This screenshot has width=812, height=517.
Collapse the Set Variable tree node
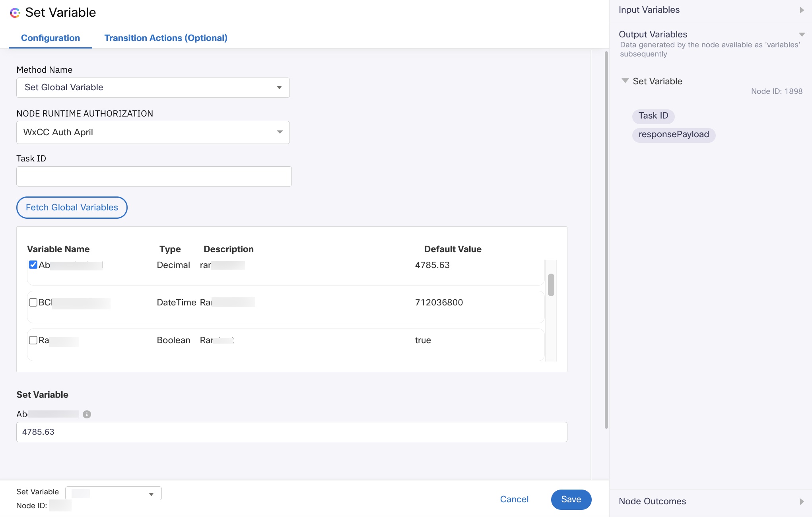coord(625,81)
